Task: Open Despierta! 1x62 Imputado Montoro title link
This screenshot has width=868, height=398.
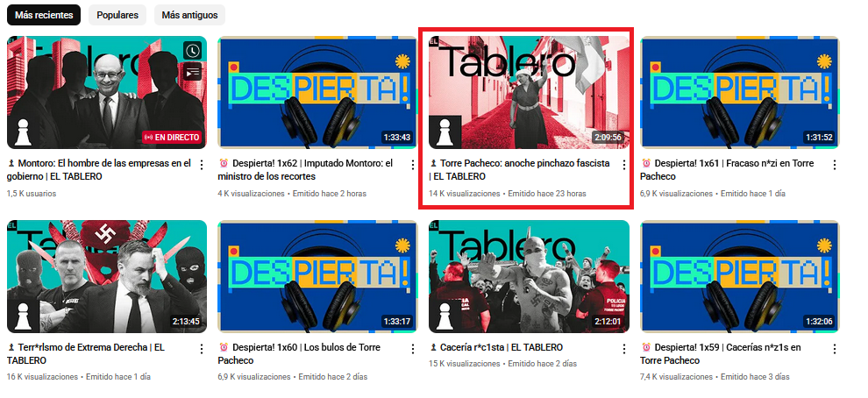Action: 309,170
